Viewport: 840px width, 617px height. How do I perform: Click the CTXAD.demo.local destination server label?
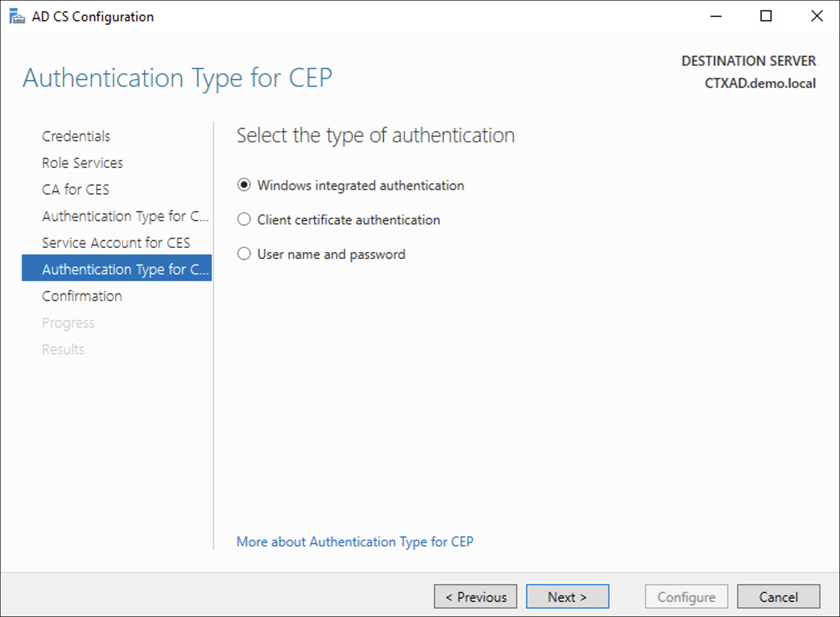[x=760, y=83]
